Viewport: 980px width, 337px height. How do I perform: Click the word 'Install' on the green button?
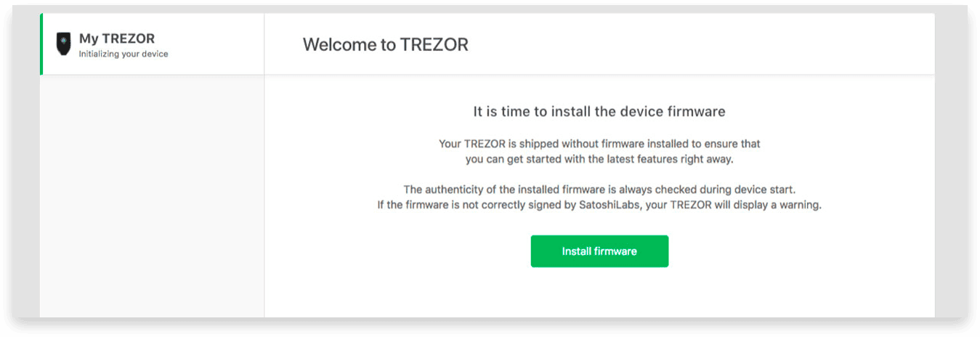(x=576, y=251)
